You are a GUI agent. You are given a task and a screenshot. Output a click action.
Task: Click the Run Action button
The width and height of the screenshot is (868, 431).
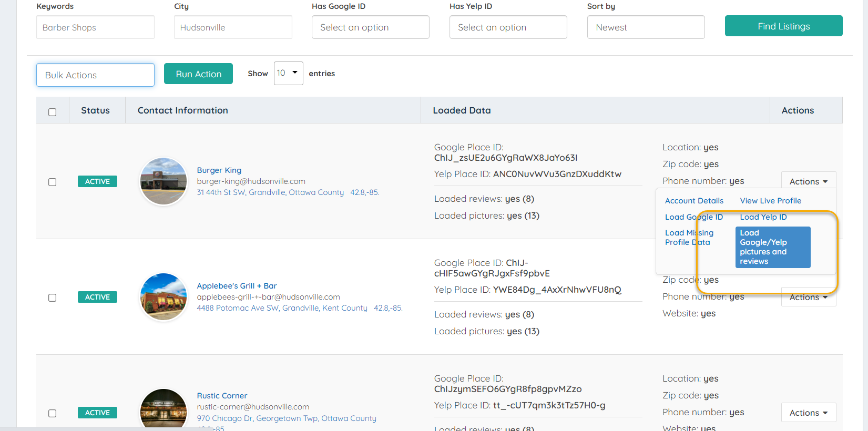pos(198,74)
